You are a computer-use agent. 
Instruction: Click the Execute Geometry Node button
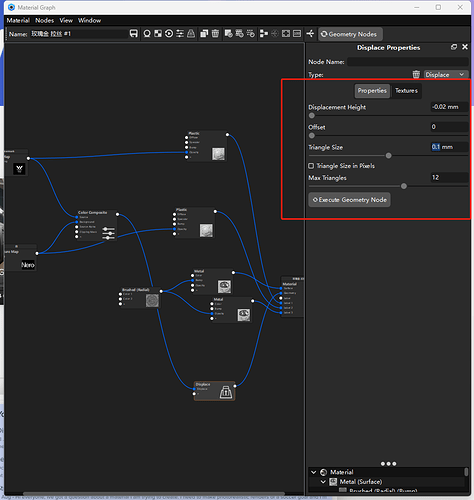coord(349,200)
